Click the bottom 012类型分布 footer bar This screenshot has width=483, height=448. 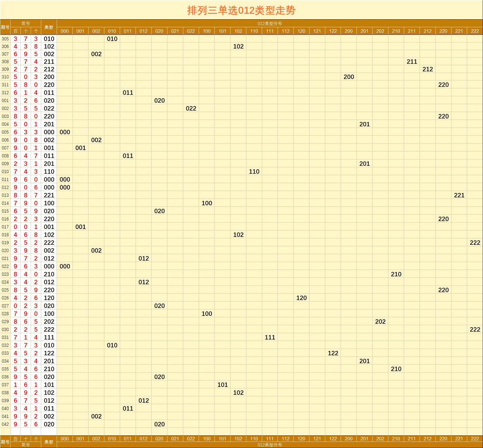270,445
